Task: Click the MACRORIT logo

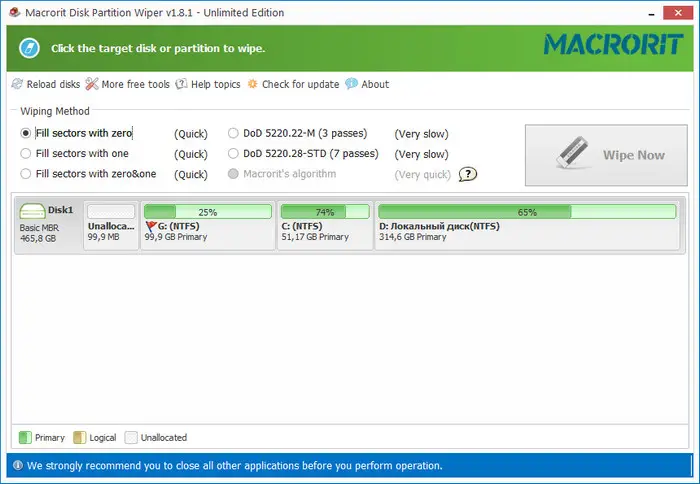Action: 613,45
